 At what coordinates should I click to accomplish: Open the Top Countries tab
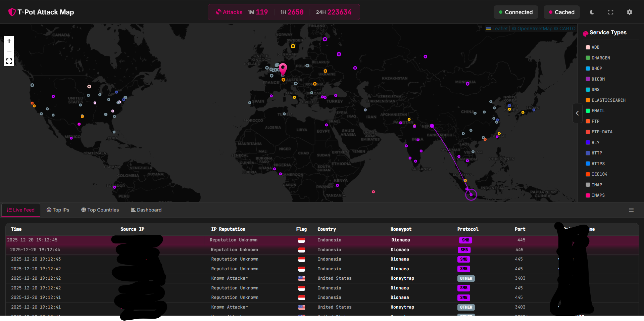coord(100,210)
